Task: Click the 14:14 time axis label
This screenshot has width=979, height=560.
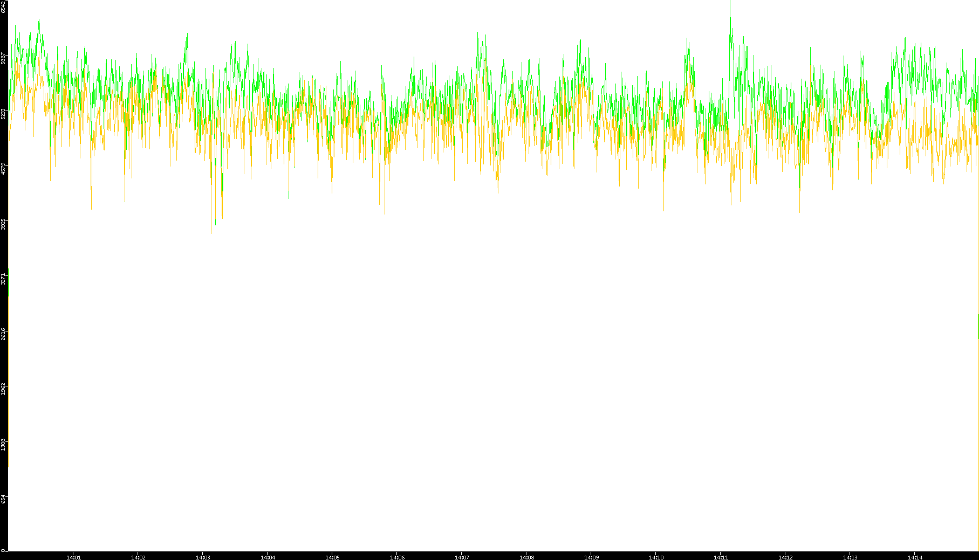Action: pos(915,557)
